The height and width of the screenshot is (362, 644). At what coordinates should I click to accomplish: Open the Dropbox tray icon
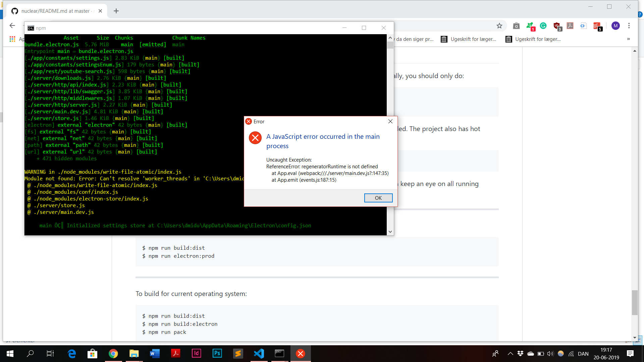pos(521,353)
